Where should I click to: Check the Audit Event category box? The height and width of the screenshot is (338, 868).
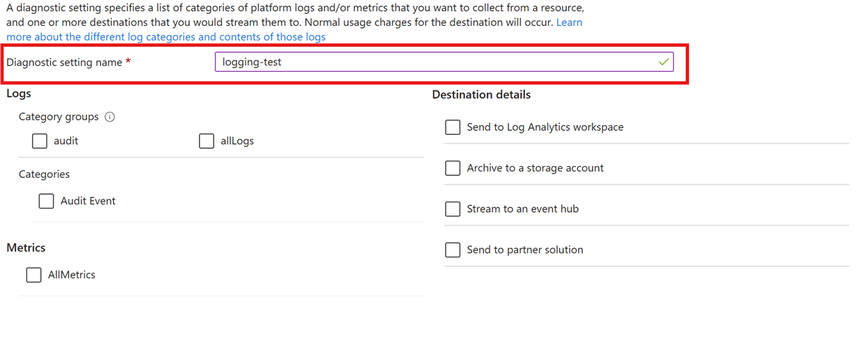point(47,201)
